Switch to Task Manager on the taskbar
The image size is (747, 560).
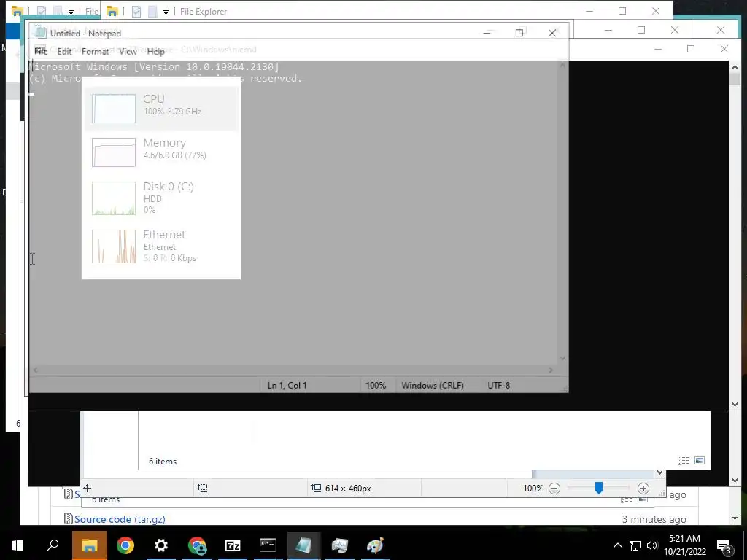point(340,545)
